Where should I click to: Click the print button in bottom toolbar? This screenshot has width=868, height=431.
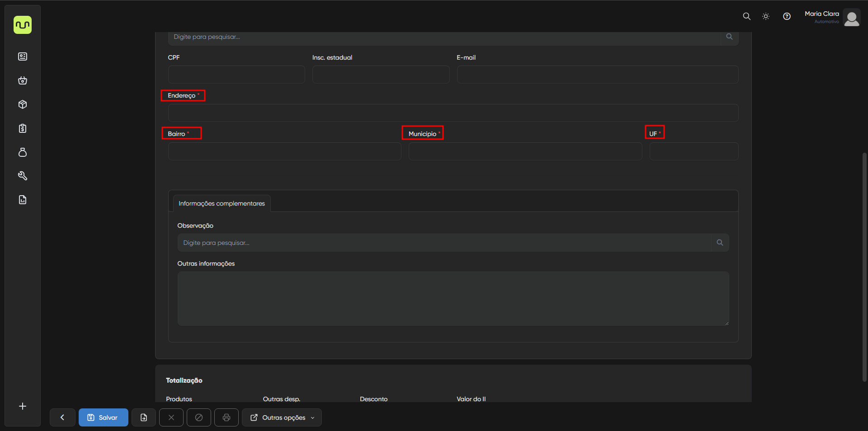(x=226, y=417)
